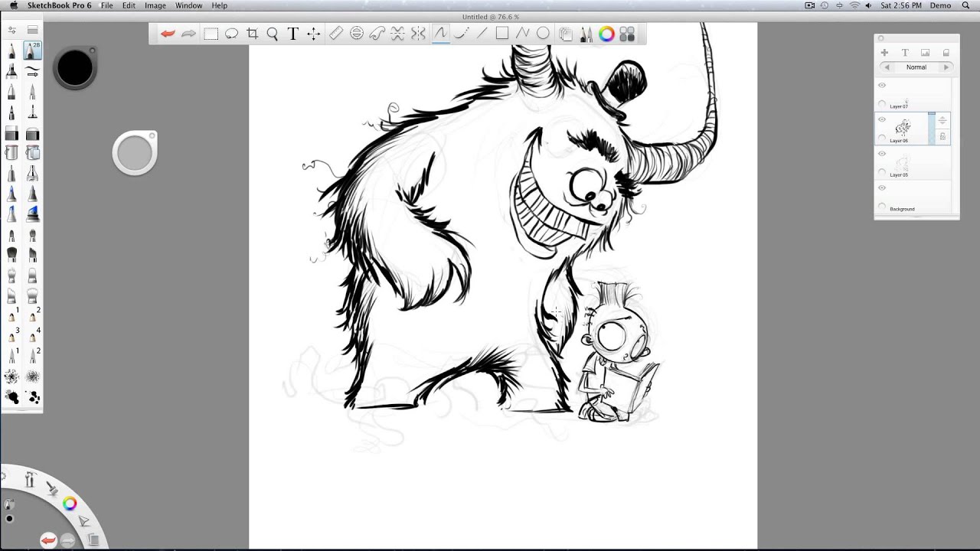980x551 pixels.
Task: Undo with the red arrow toolbar icon
Action: [x=168, y=34]
